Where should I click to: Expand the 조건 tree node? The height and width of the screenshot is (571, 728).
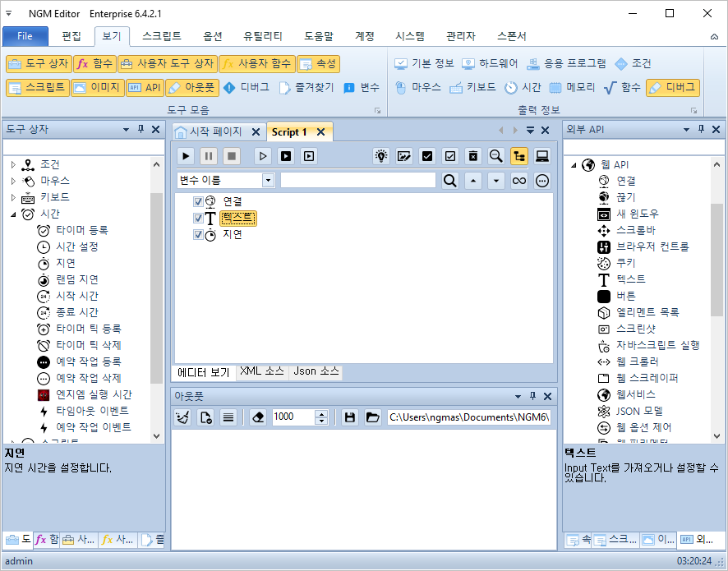(13, 164)
